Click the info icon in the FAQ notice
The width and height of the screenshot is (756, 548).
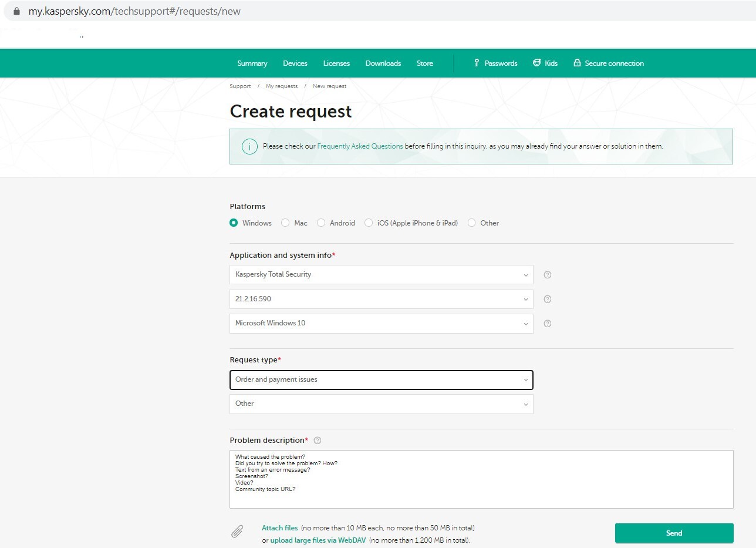click(249, 146)
